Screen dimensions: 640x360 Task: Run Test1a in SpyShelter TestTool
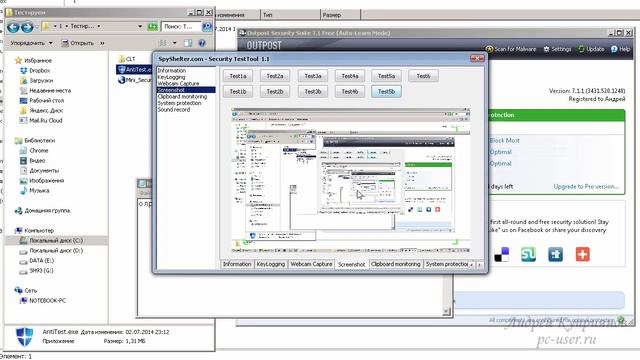point(238,76)
